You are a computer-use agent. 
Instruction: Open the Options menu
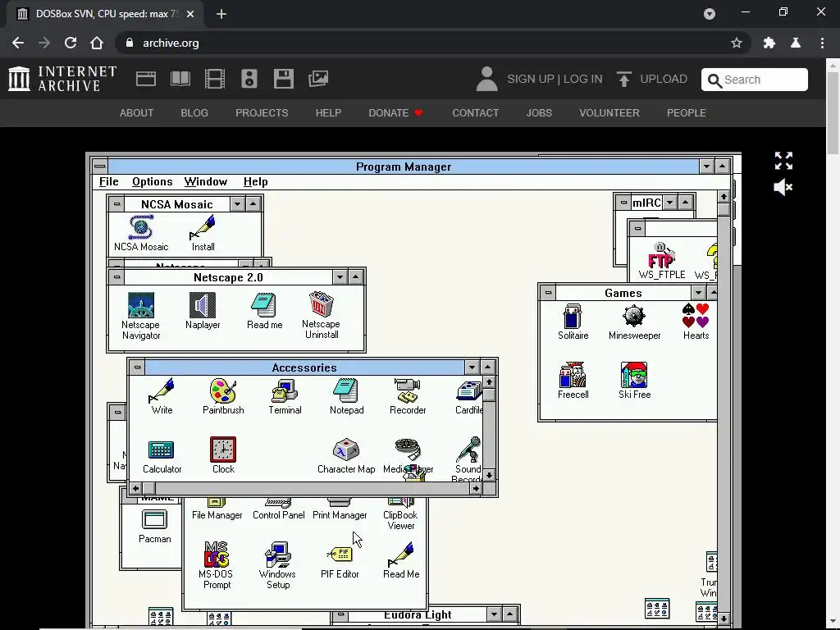tap(152, 181)
